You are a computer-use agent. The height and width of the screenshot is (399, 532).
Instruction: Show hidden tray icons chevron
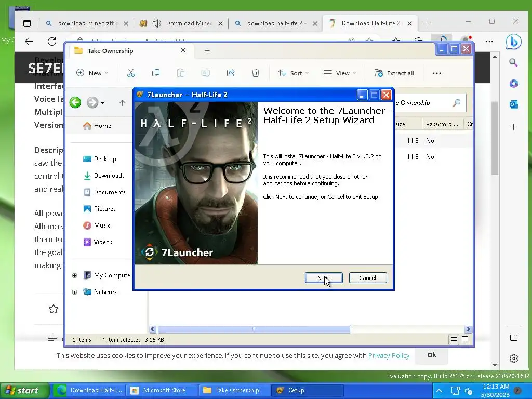(438, 391)
